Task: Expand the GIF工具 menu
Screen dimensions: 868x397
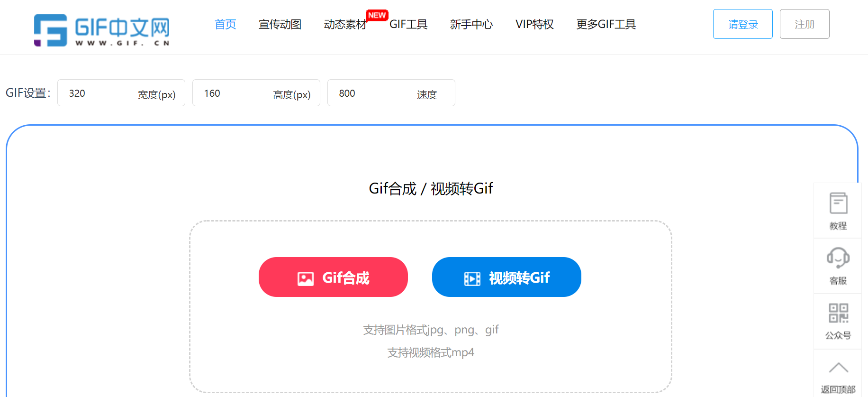Action: click(408, 24)
